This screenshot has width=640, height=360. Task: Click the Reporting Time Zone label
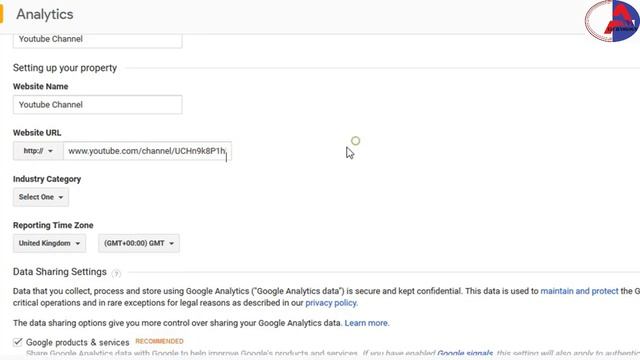click(53, 225)
